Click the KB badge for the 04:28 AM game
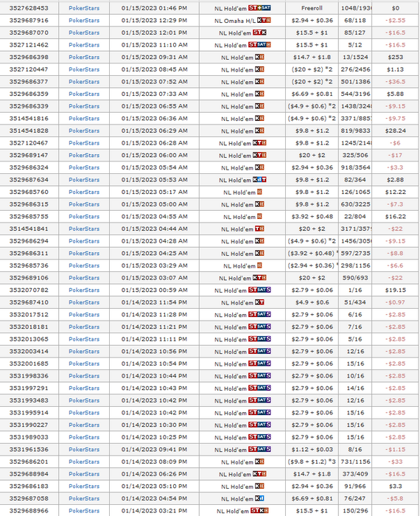 (259, 241)
